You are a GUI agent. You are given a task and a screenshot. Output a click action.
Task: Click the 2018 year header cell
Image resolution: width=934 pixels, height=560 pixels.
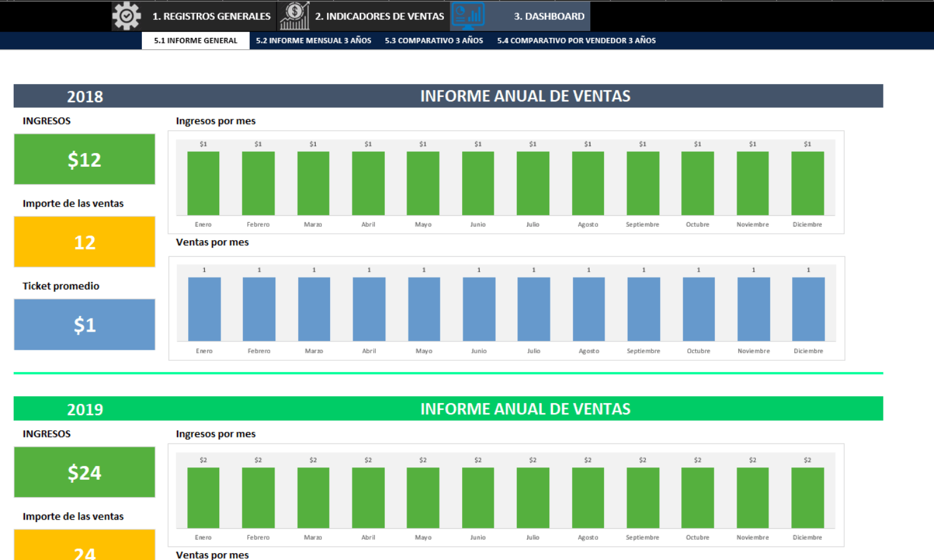coord(85,96)
